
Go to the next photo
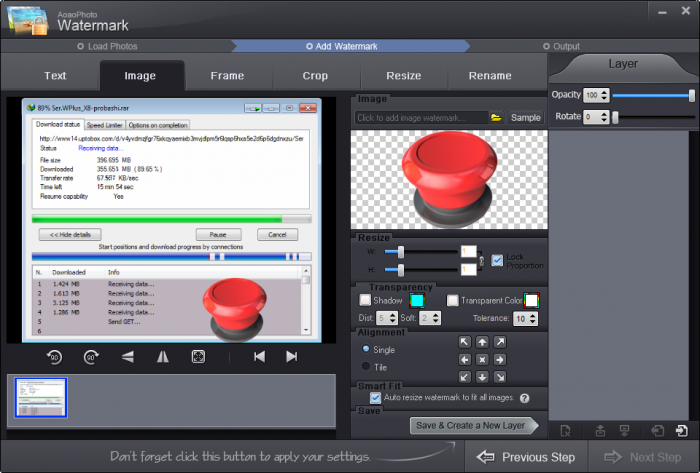pos(292,357)
